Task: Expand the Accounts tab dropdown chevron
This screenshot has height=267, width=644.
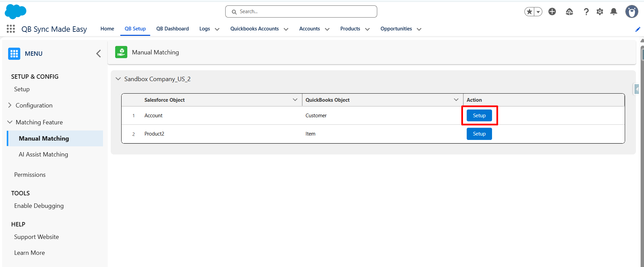Action: [327, 29]
